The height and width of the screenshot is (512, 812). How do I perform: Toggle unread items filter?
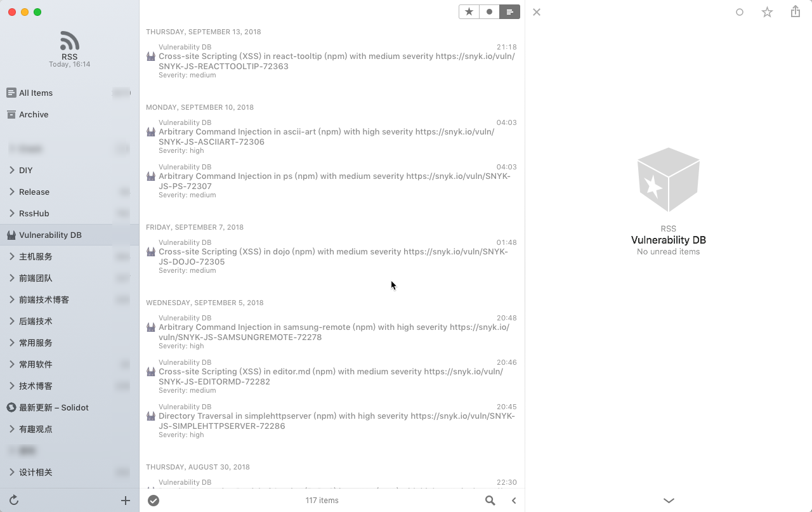[x=489, y=11]
